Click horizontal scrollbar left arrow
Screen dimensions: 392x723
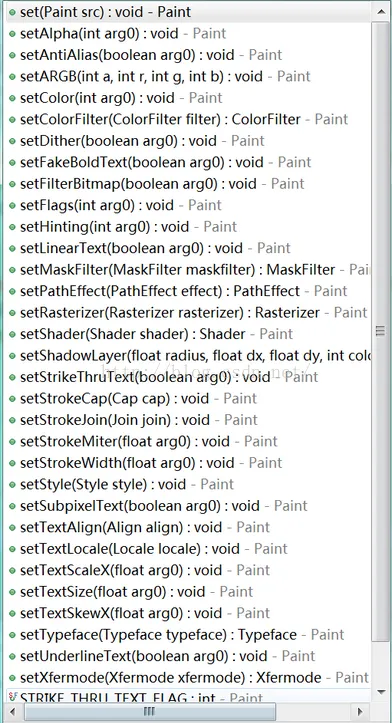[12, 711]
